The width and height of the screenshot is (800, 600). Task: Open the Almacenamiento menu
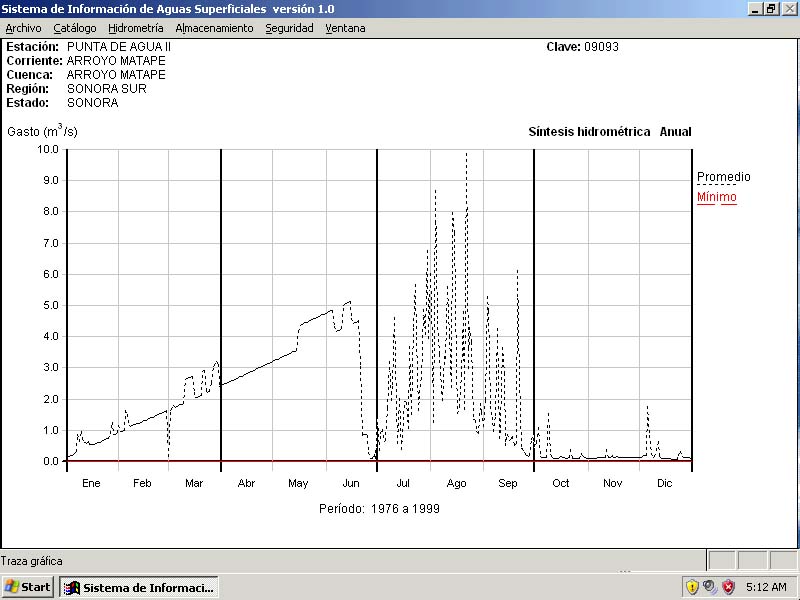click(x=214, y=28)
